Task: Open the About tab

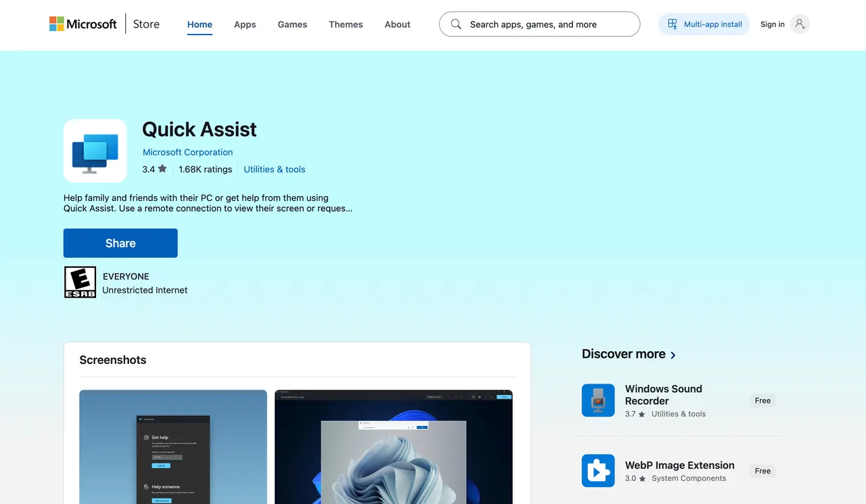Action: click(397, 24)
